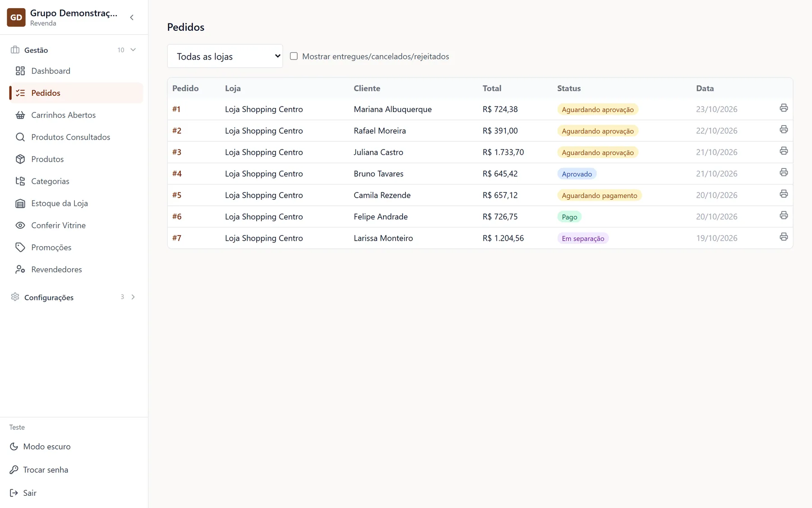The width and height of the screenshot is (812, 508).
Task: Expand the Configurações section chevron
Action: (x=133, y=297)
